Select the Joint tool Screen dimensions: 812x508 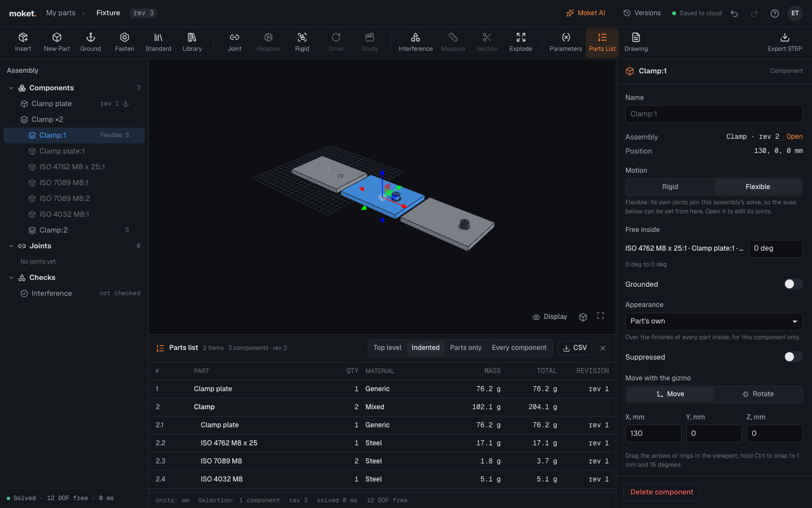point(235,42)
